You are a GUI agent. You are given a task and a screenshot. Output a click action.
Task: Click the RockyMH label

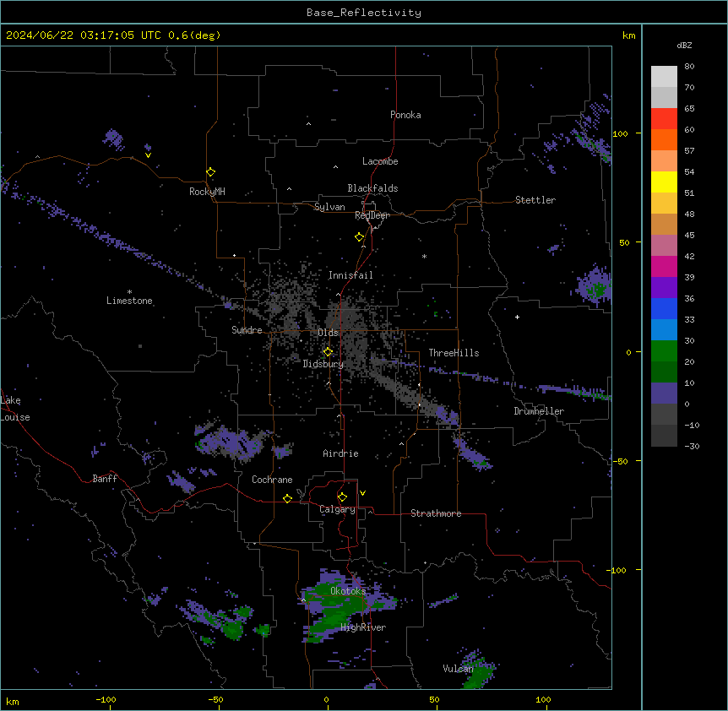coord(207,192)
